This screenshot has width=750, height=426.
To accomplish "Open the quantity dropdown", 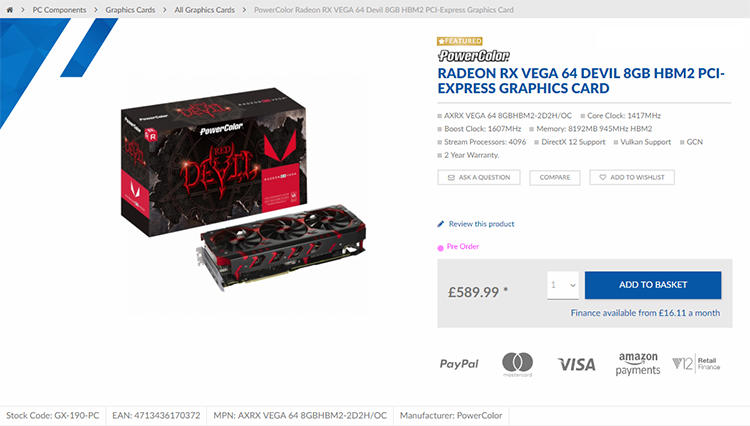I will click(x=563, y=285).
